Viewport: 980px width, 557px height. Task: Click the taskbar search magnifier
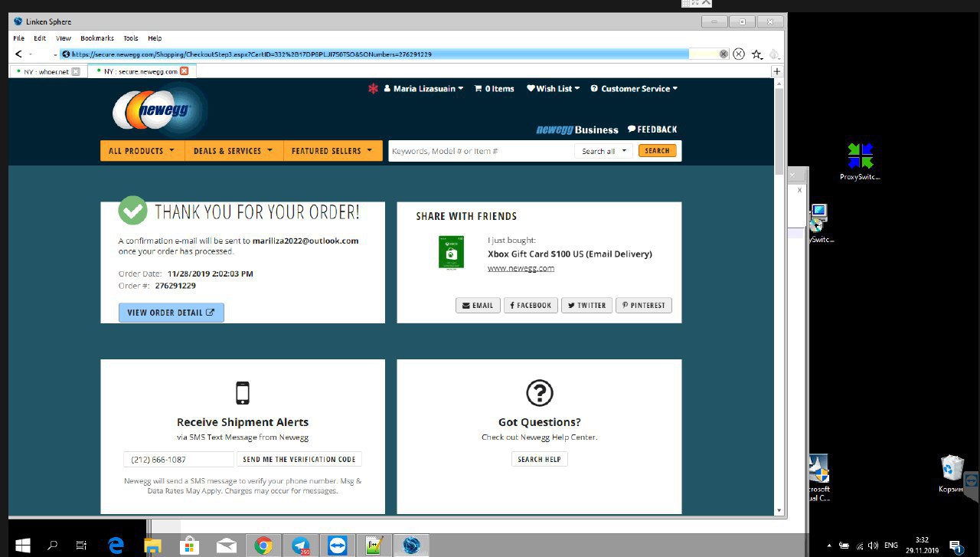53,546
